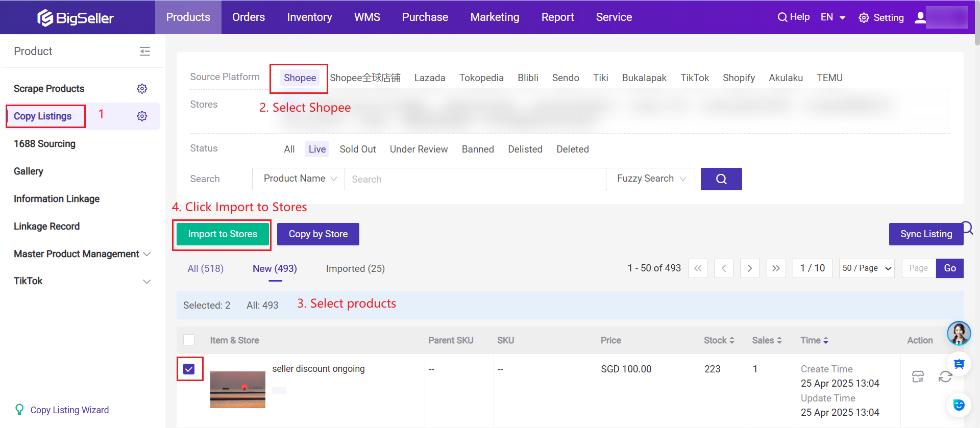Switch to the All (518) tab
This screenshot has height=428, width=980.
click(x=205, y=268)
